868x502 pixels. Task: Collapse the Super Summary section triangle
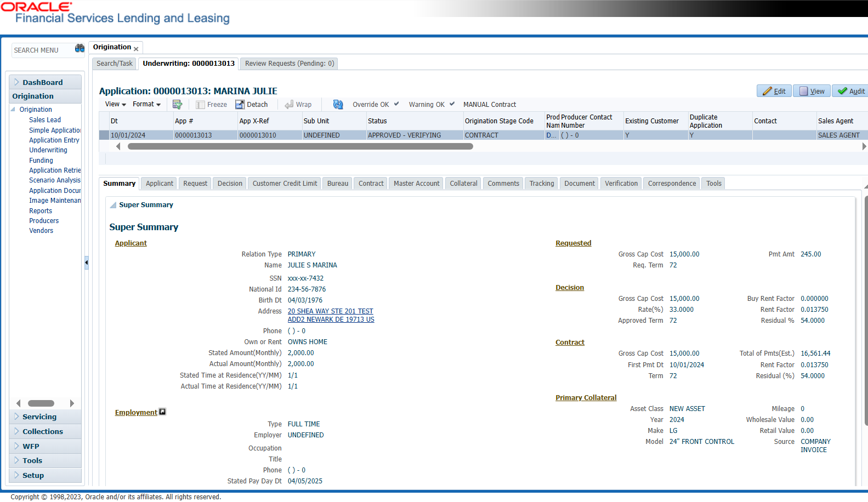coord(113,205)
